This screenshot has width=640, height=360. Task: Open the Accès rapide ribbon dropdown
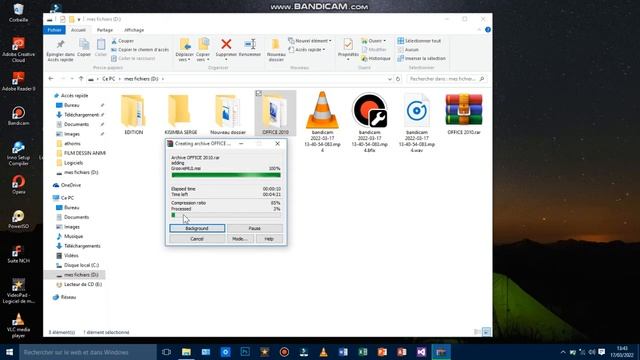pyautogui.click(x=307, y=49)
